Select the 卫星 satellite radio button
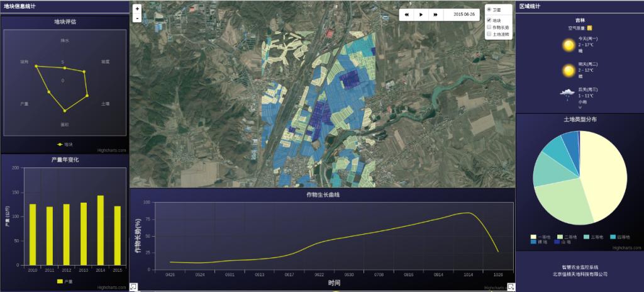The image size is (644, 292). tap(489, 10)
